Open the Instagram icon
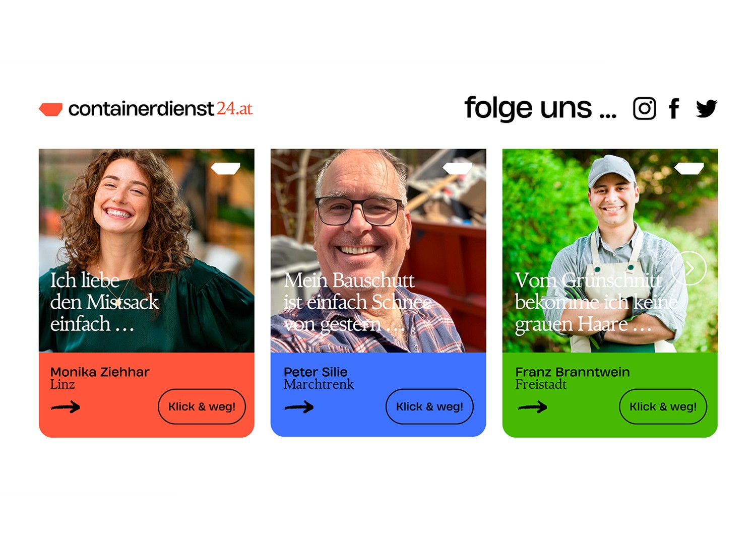This screenshot has width=756, height=554. (x=644, y=108)
